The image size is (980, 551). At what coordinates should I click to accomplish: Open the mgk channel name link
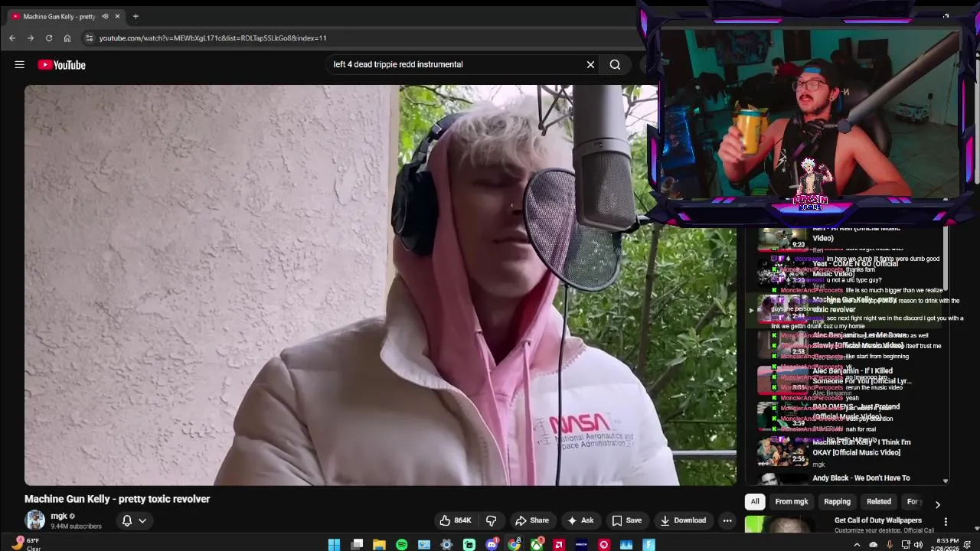[59, 516]
